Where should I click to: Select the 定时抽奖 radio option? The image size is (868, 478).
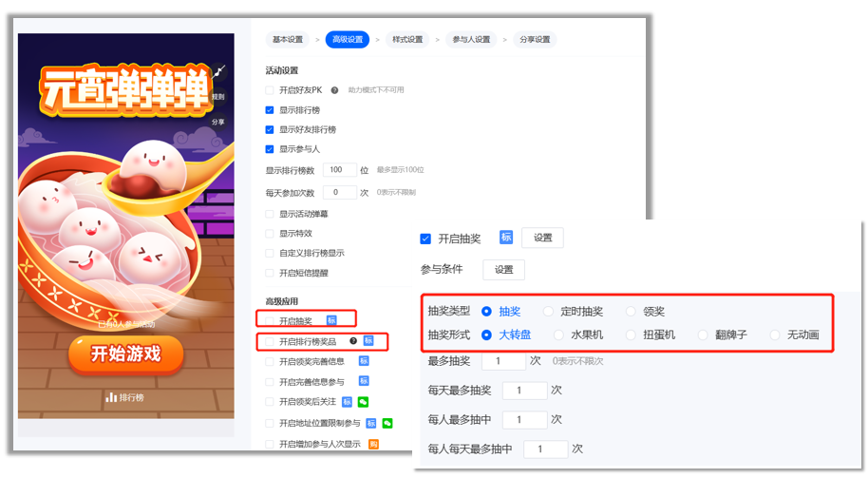coord(548,312)
